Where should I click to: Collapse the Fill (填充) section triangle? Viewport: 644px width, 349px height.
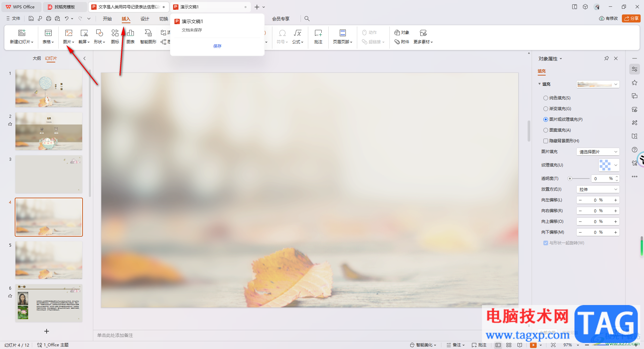coord(539,84)
